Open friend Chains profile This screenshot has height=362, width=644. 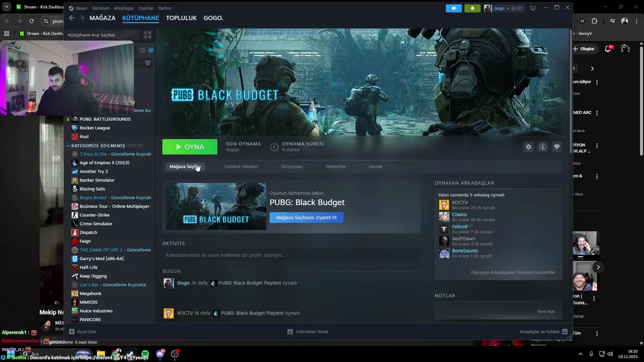point(459,215)
